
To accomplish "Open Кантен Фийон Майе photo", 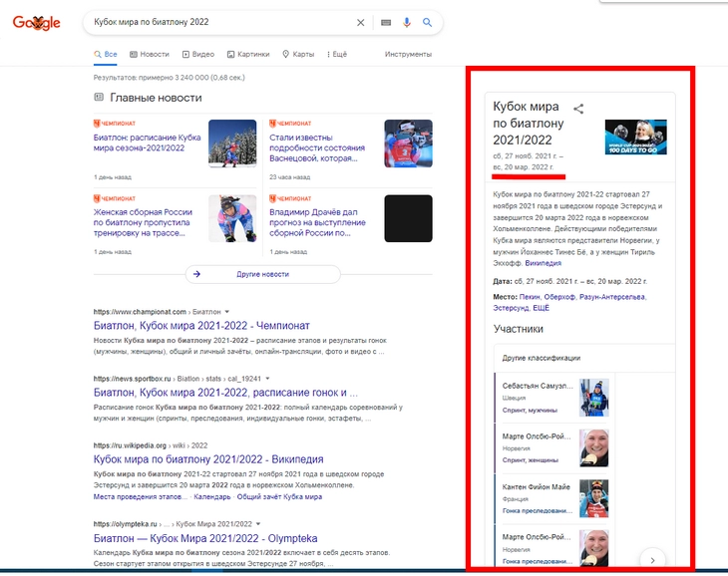I will pyautogui.click(x=594, y=498).
